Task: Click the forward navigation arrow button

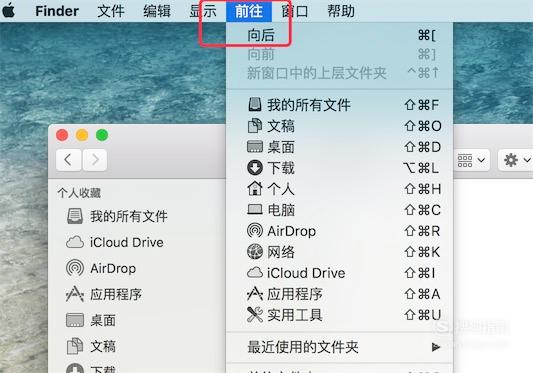Action: click(x=95, y=160)
